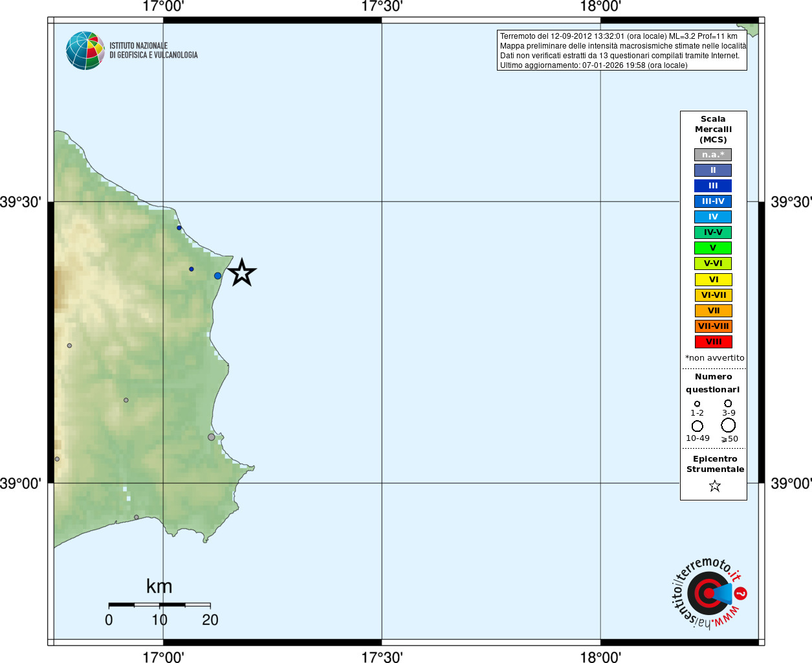
Task: Click the INGV globe logo
Action: [85, 51]
